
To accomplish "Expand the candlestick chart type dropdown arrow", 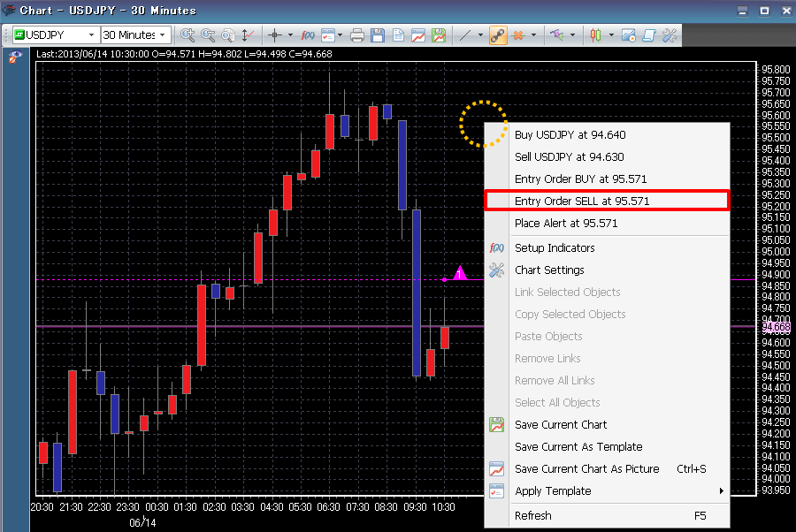I will pos(611,35).
